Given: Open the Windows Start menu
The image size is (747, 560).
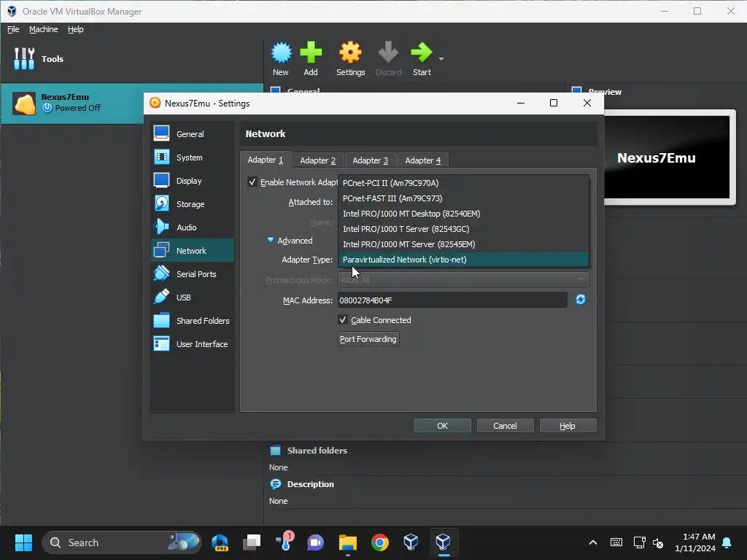Looking at the screenshot, I should pyautogui.click(x=23, y=542).
